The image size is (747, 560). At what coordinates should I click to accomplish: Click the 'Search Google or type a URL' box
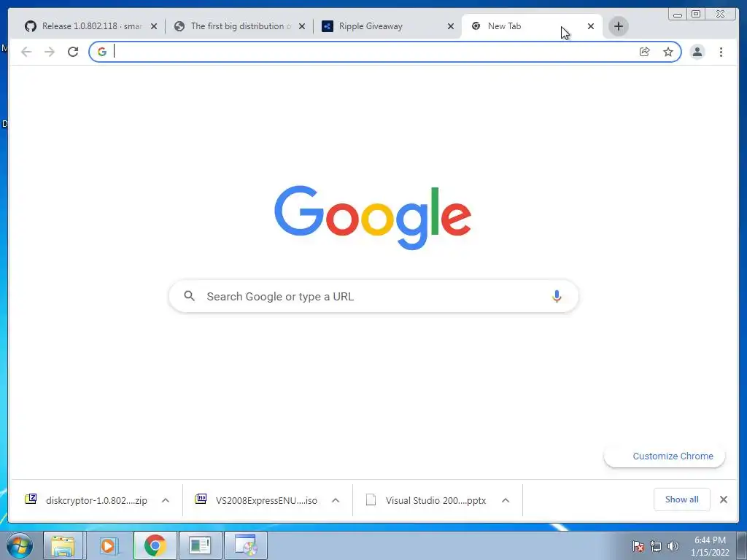click(x=373, y=296)
